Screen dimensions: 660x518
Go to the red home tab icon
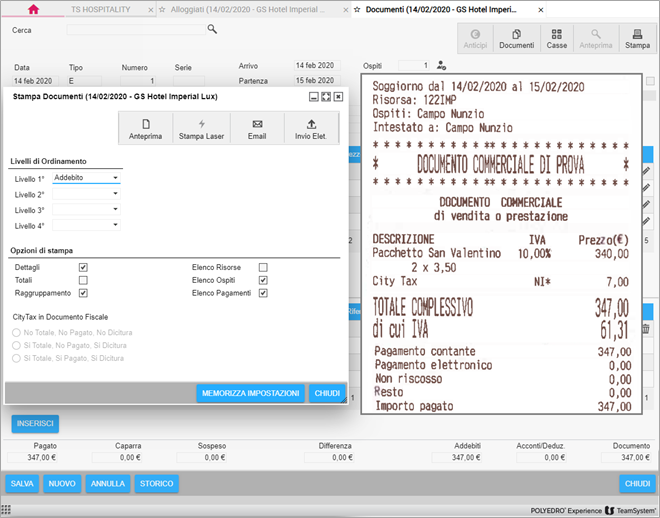click(x=33, y=9)
